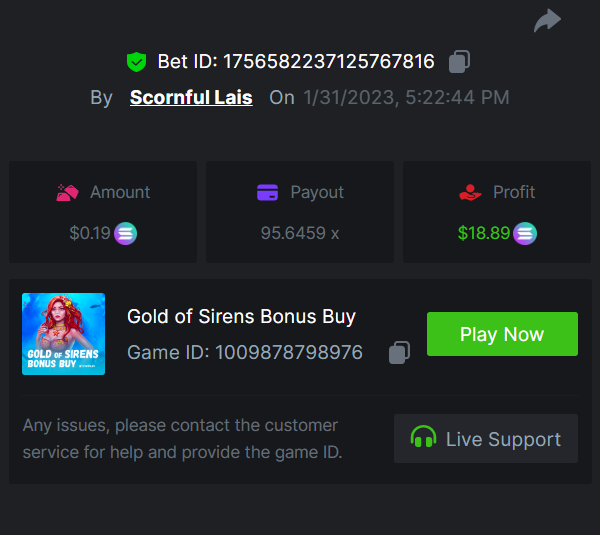
Task: Click the share arrow icon
Action: 547,21
